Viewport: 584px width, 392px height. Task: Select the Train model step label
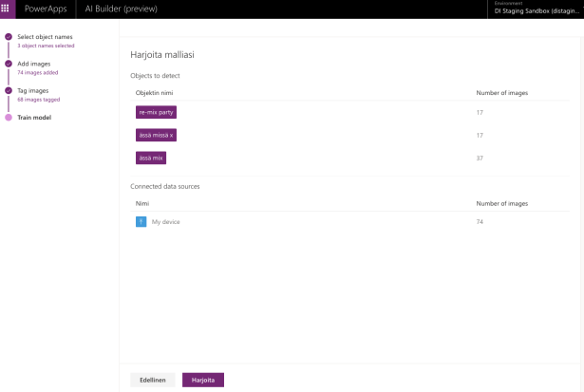pyautogui.click(x=34, y=118)
